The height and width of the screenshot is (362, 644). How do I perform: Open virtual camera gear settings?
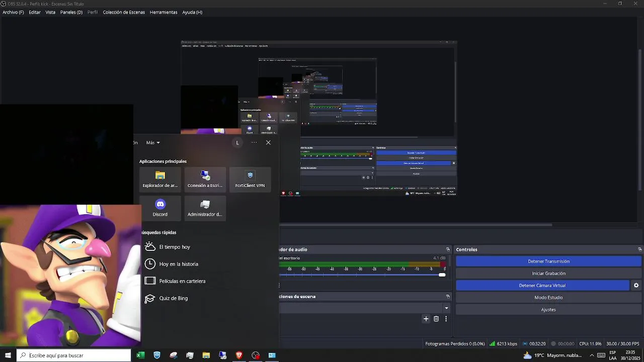(x=636, y=286)
